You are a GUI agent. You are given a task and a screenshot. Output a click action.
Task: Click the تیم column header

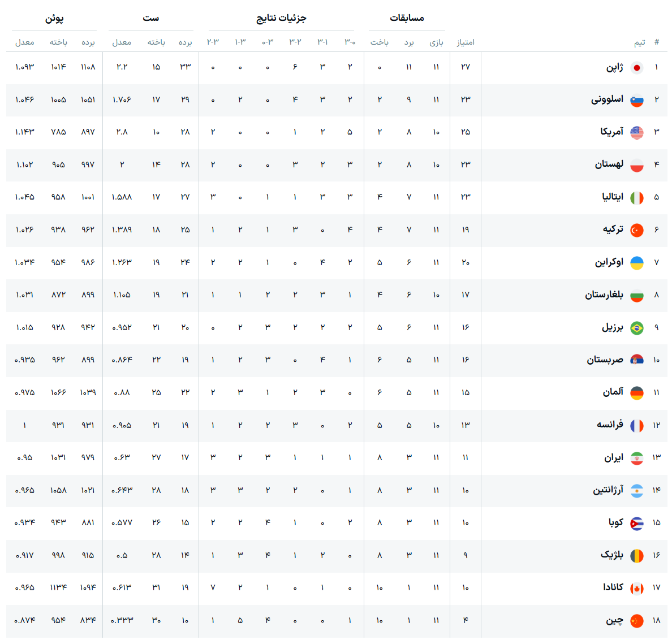(639, 42)
